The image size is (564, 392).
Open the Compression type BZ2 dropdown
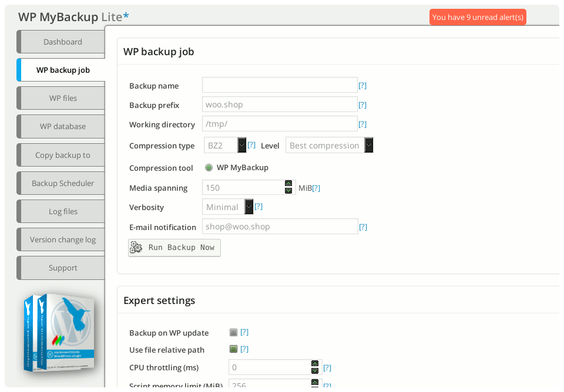tap(225, 145)
